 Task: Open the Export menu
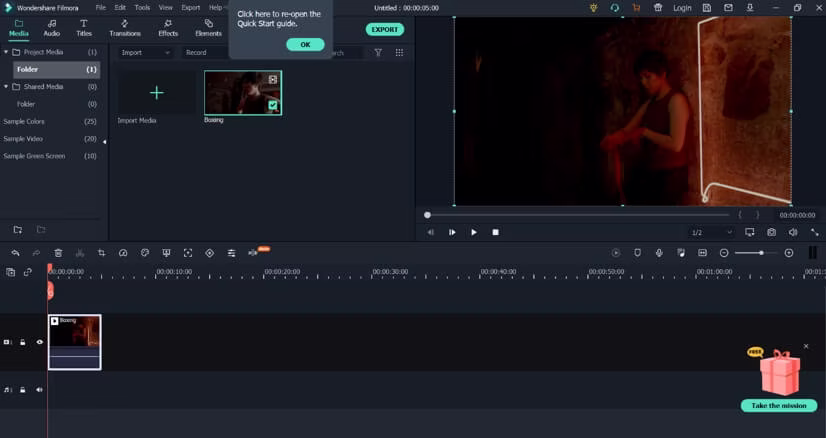[x=191, y=8]
